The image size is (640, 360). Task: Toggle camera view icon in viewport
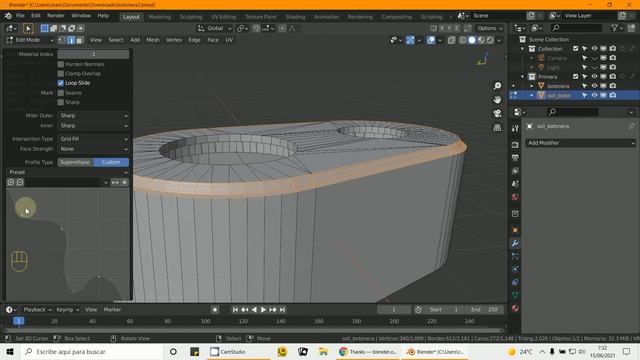click(497, 113)
